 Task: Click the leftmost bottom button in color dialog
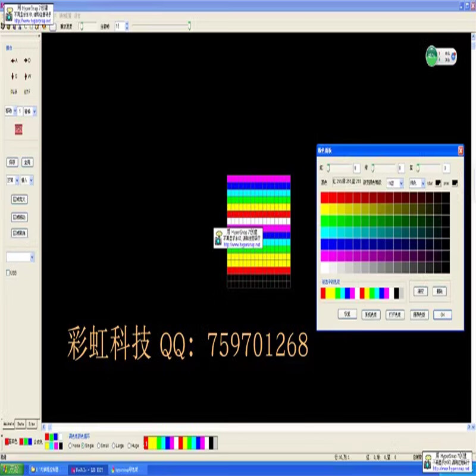pyautogui.click(x=347, y=314)
